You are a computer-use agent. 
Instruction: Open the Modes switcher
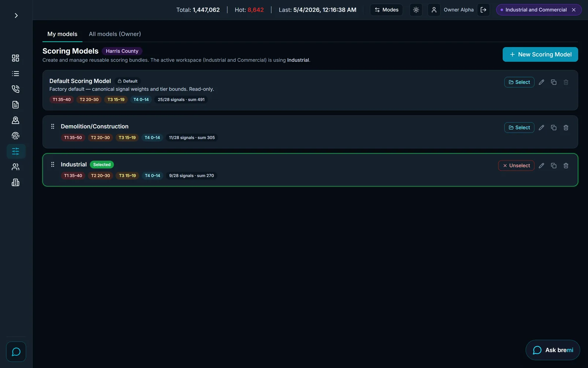[x=387, y=10]
